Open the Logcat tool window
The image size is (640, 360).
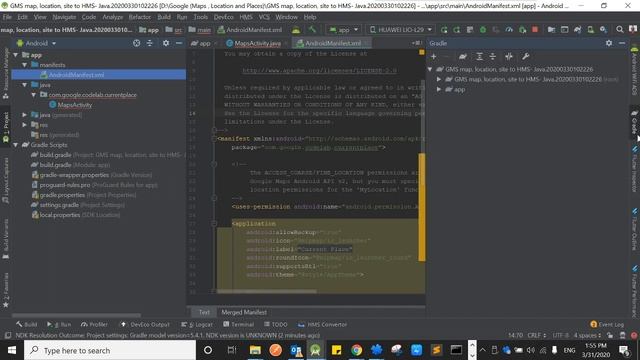pos(197,324)
